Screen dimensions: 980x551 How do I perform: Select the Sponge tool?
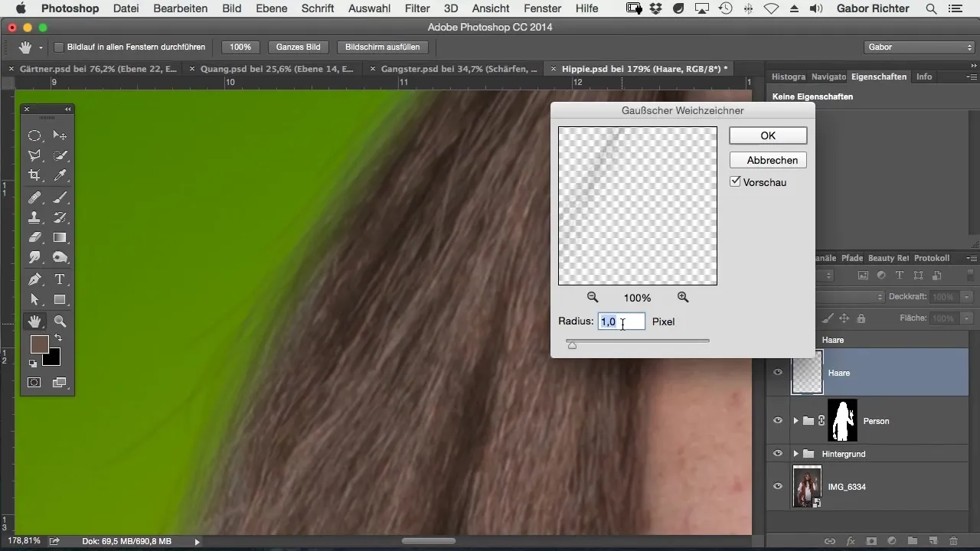pyautogui.click(x=60, y=258)
